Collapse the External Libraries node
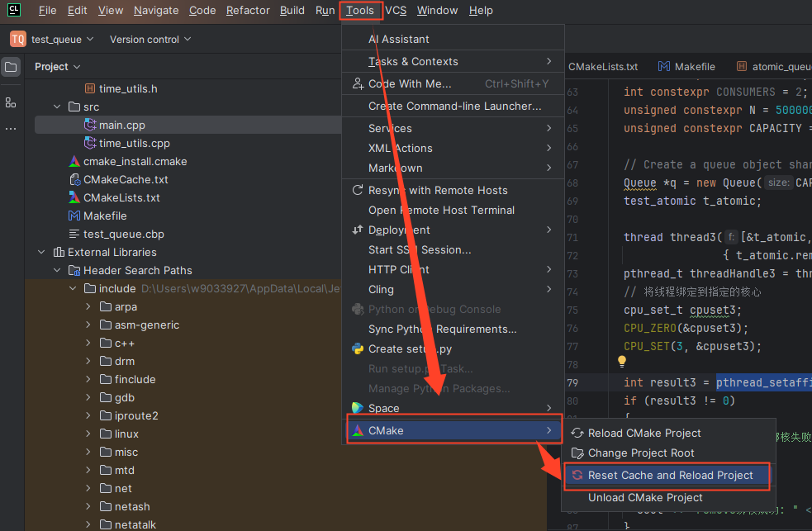Image resolution: width=812 pixels, height=531 pixels. (41, 252)
